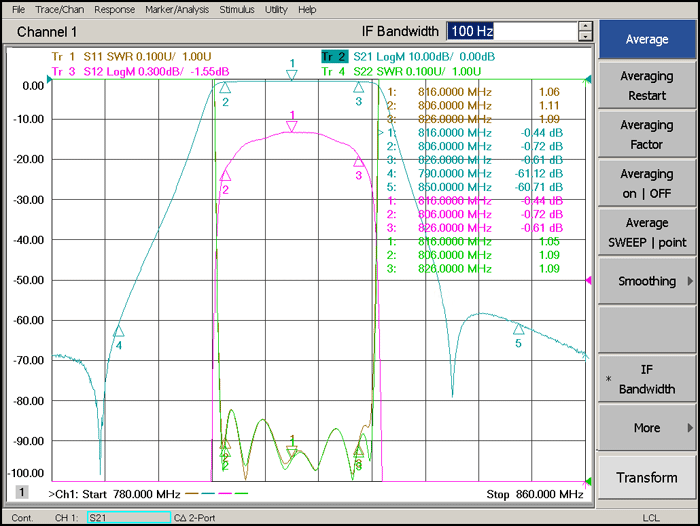700x526 pixels.
Task: Click the S21 status bar measurement field
Action: pyautogui.click(x=129, y=518)
